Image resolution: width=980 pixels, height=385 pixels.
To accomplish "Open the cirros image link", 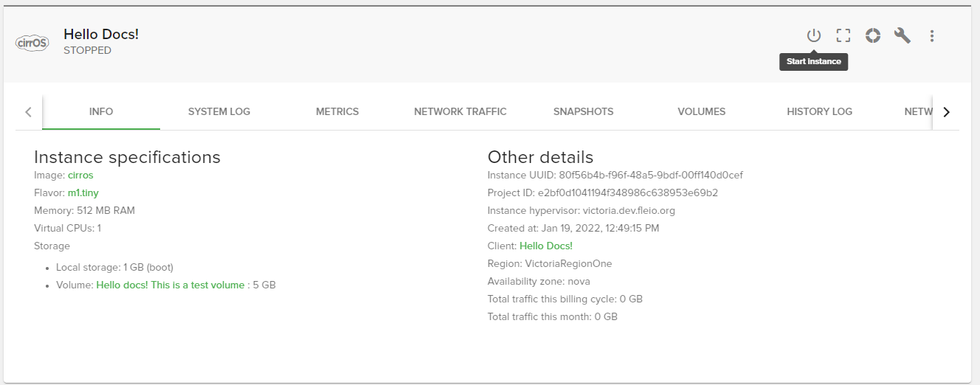I will [80, 176].
